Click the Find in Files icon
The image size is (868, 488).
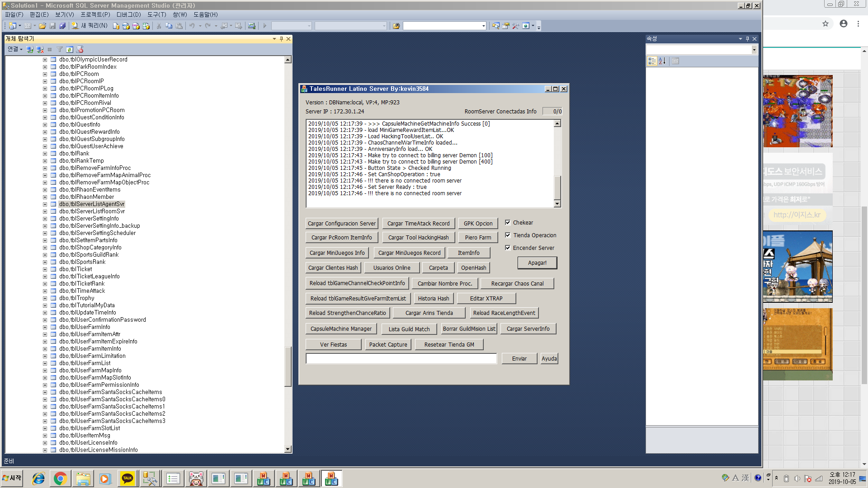pyautogui.click(x=396, y=26)
